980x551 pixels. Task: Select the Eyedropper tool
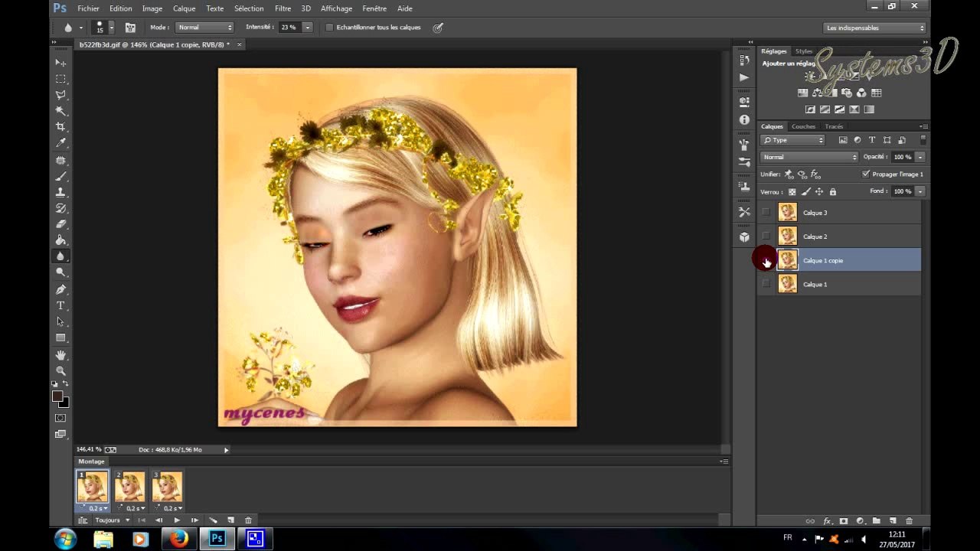[x=60, y=143]
